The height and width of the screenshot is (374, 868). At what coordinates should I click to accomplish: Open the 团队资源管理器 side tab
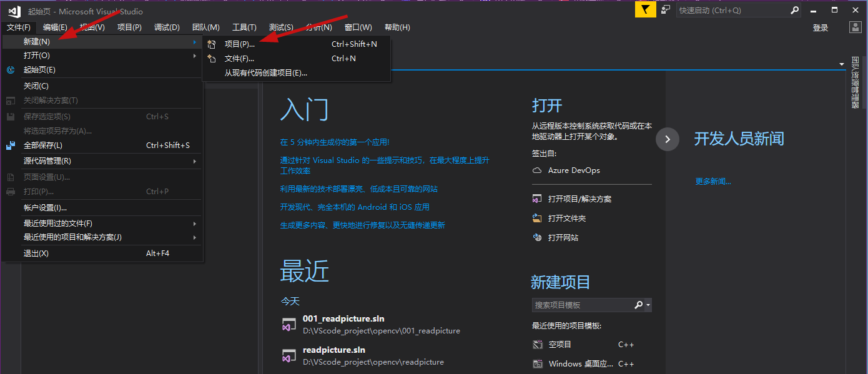click(855, 82)
